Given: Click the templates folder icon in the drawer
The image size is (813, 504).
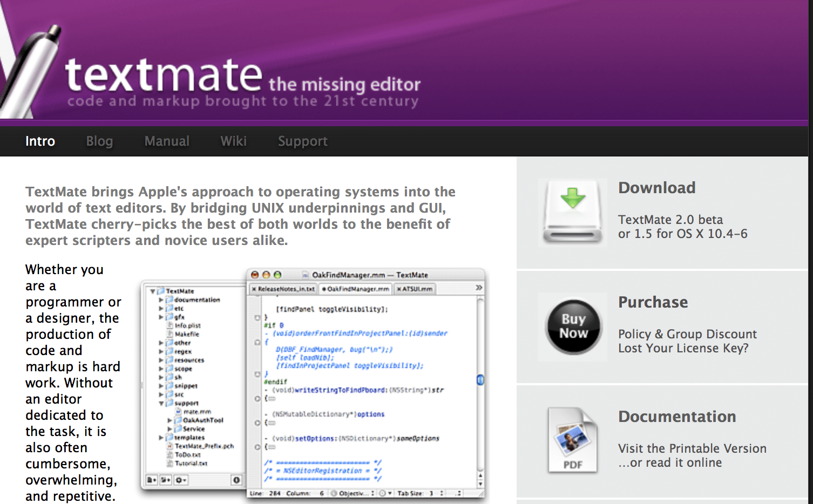Looking at the screenshot, I should 170,438.
